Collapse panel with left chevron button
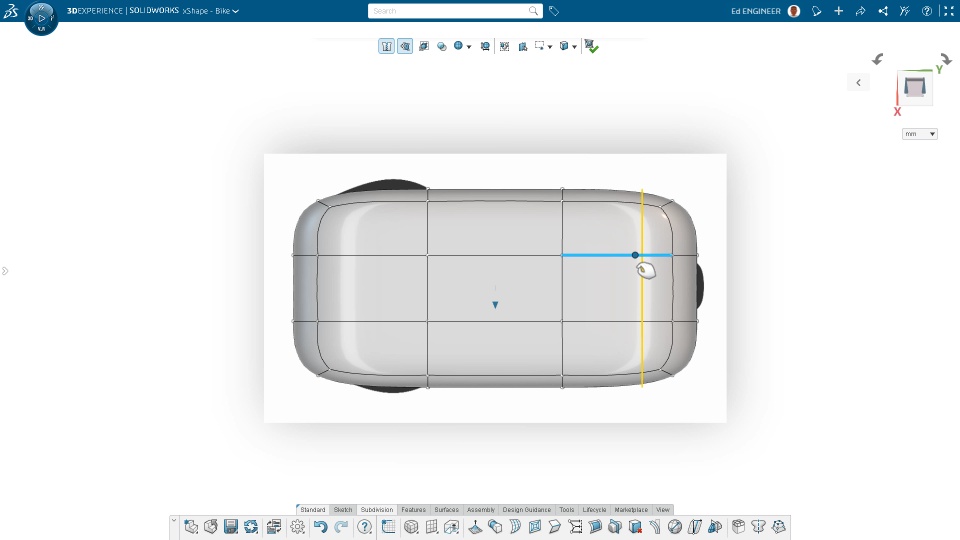Image resolution: width=960 pixels, height=540 pixels. pyautogui.click(x=858, y=83)
